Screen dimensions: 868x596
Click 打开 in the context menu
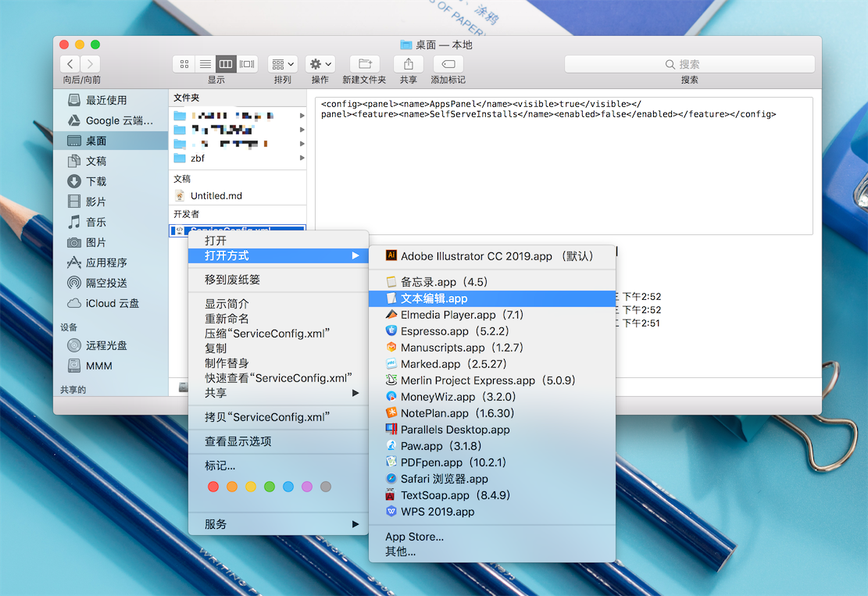pyautogui.click(x=278, y=241)
